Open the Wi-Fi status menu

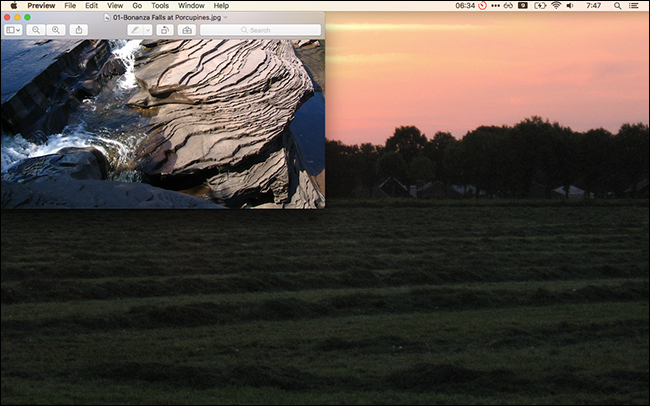click(556, 5)
